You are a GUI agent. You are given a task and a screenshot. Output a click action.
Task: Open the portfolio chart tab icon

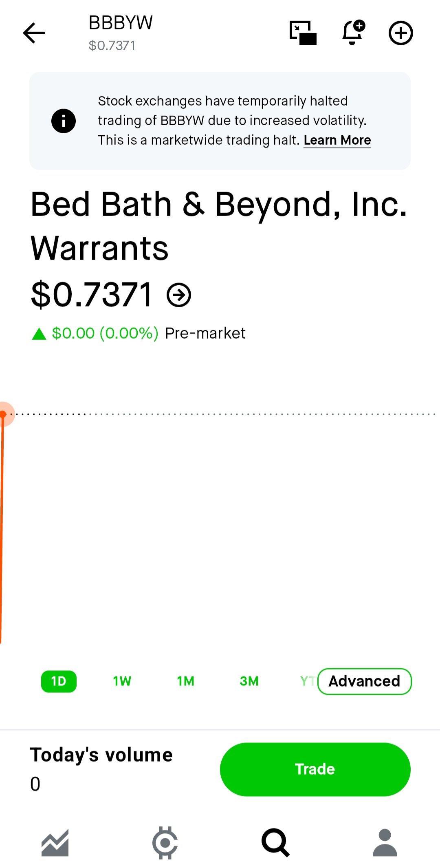point(55,843)
